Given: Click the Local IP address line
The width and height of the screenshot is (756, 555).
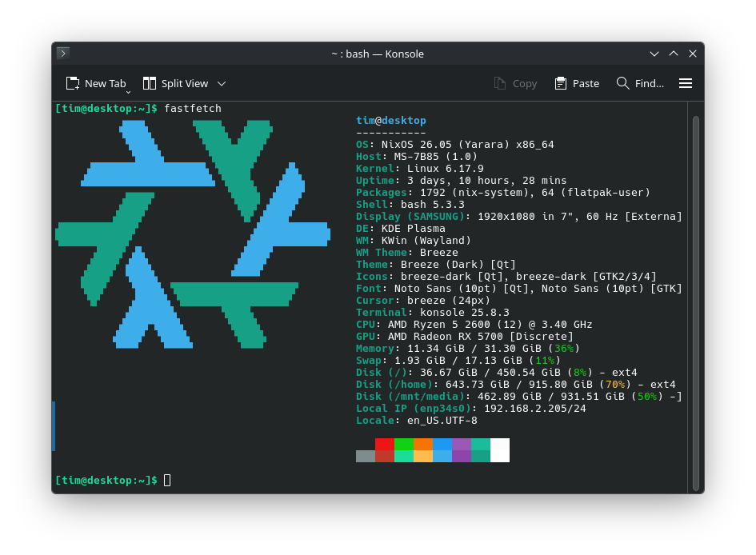Looking at the screenshot, I should [470, 408].
